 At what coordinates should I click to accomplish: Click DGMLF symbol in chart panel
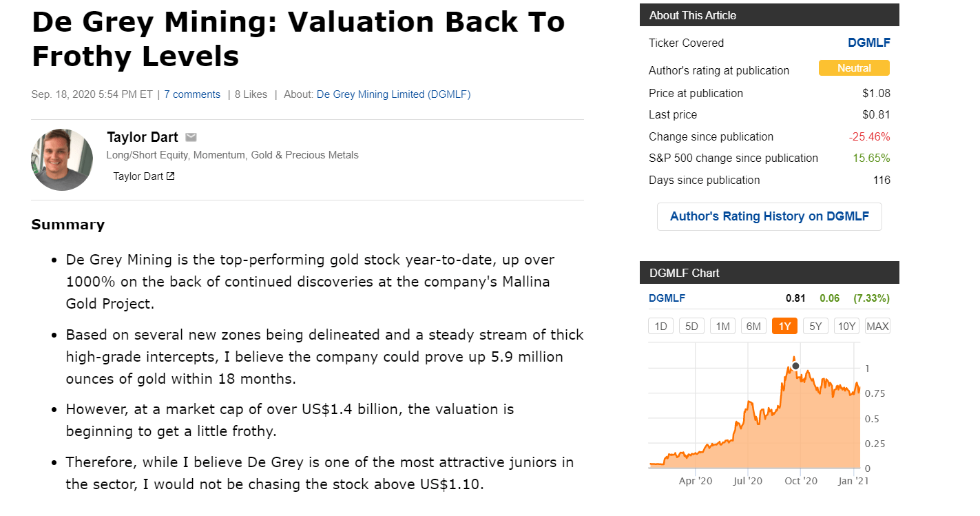point(667,298)
